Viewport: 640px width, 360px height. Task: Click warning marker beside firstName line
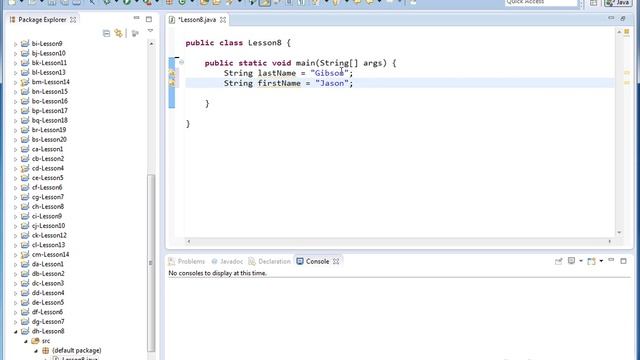172,83
